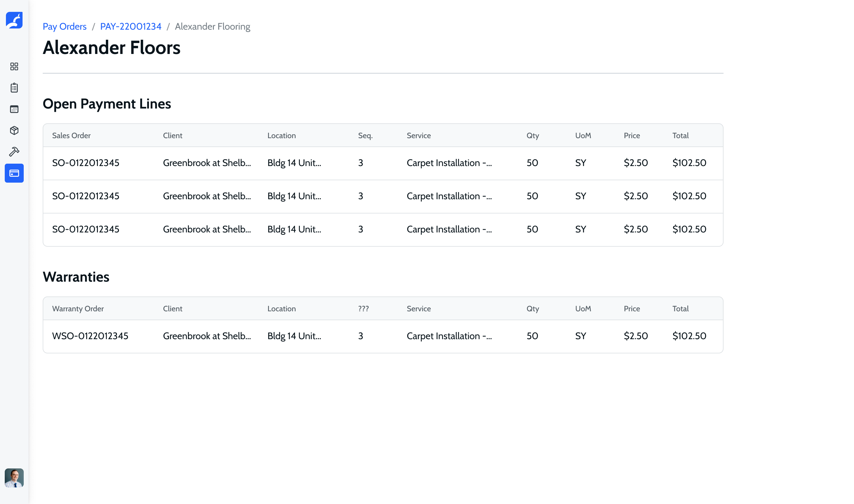
Task: Open the dashboard grid icon
Action: [14, 67]
